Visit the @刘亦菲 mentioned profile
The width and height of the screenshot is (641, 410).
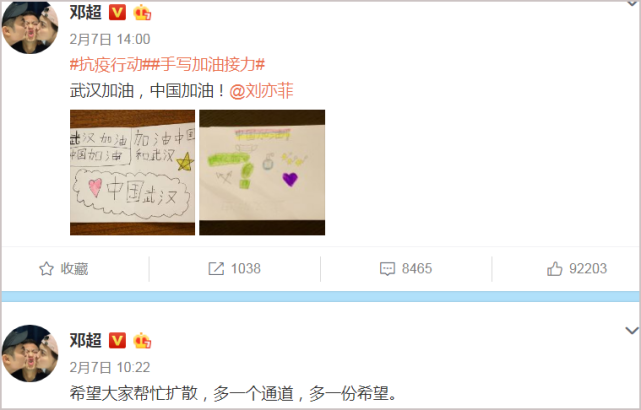pyautogui.click(x=261, y=91)
